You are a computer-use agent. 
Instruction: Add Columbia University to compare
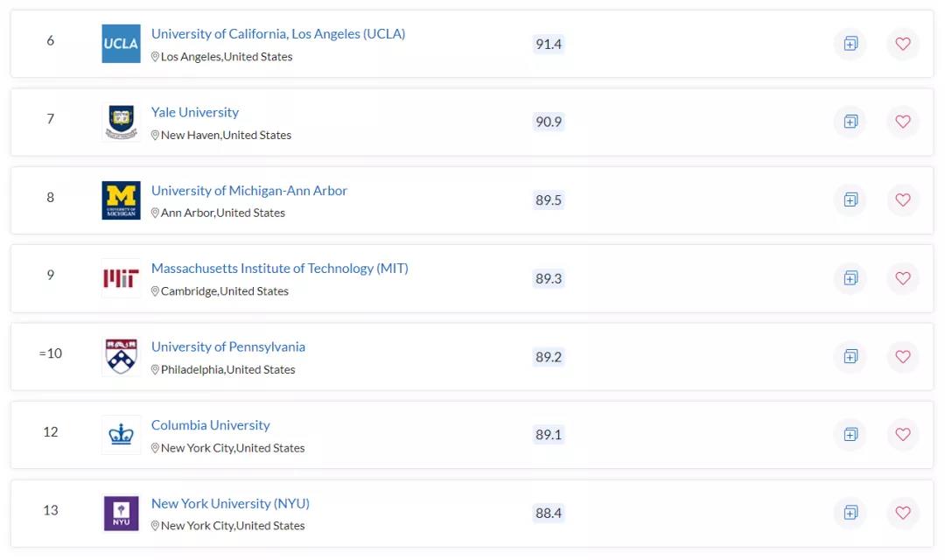pyautogui.click(x=850, y=434)
